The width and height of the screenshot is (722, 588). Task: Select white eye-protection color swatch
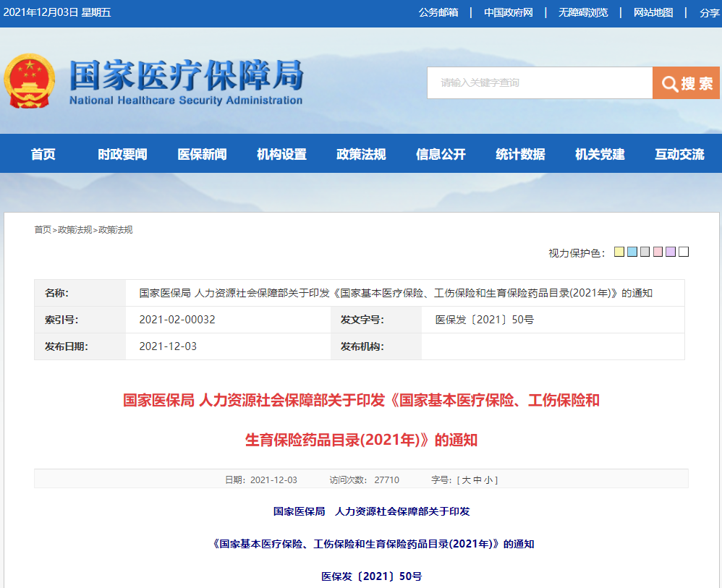point(684,252)
